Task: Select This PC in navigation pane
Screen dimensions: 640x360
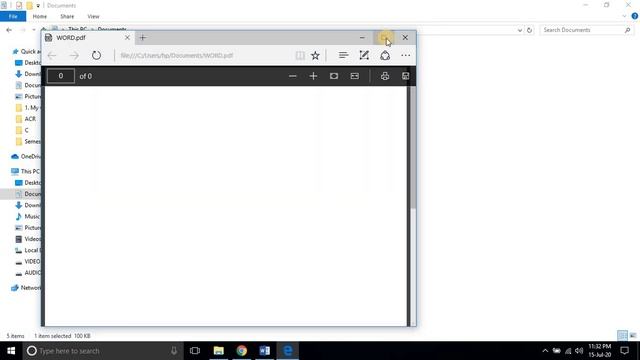Action: tap(26, 171)
